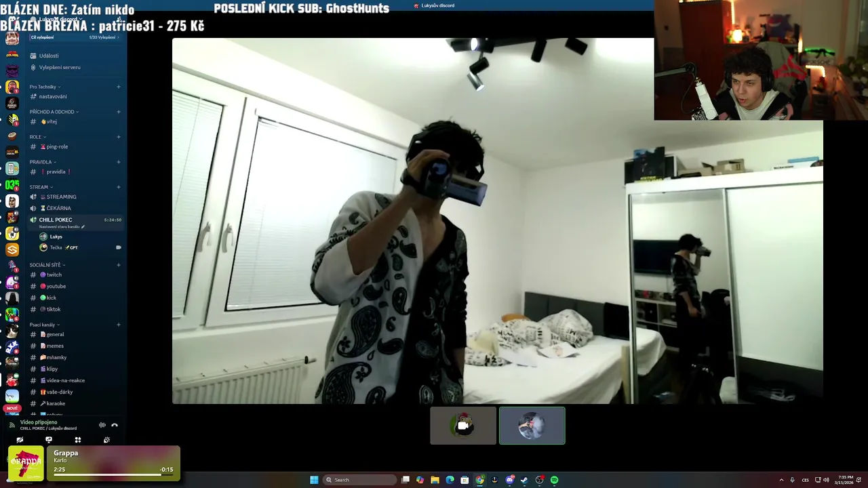Open Vylepšení serveru boosts entry
Viewport: 868px width, 488px height.
click(75, 67)
